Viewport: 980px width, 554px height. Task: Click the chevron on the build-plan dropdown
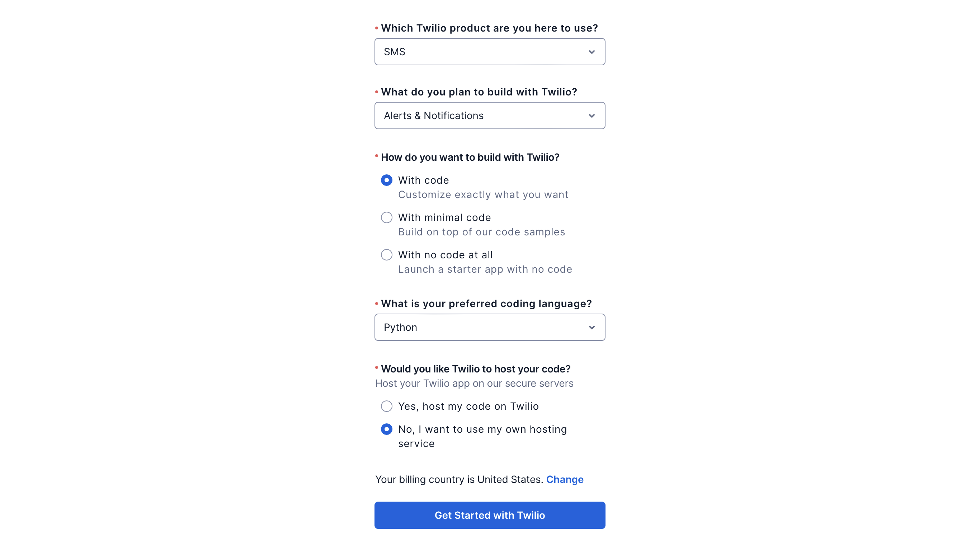(592, 116)
